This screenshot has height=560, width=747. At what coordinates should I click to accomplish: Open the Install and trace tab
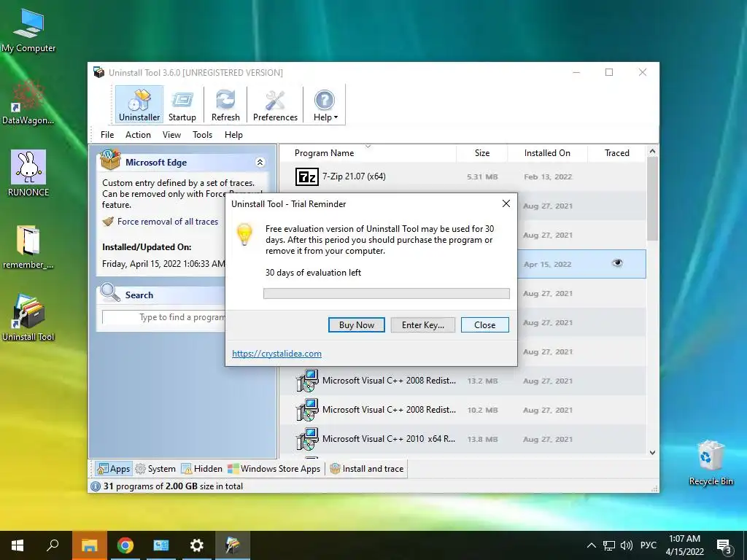pos(366,469)
